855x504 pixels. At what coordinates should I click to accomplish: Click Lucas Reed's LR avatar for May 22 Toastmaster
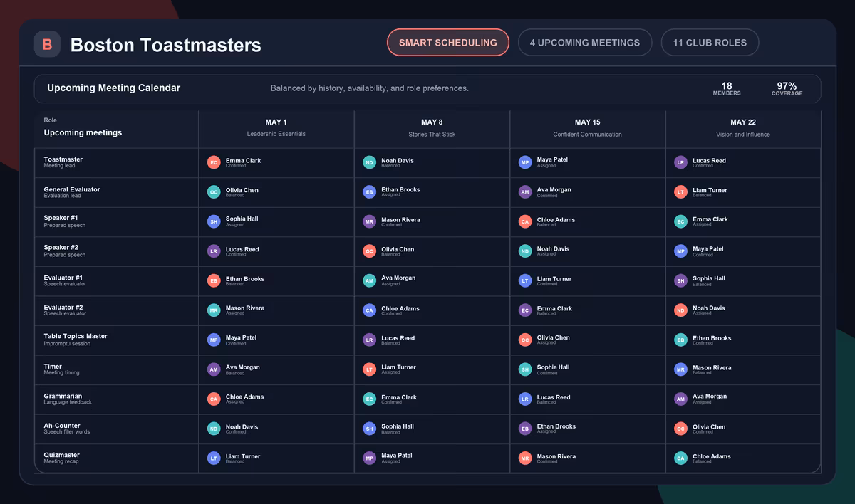pos(680,162)
